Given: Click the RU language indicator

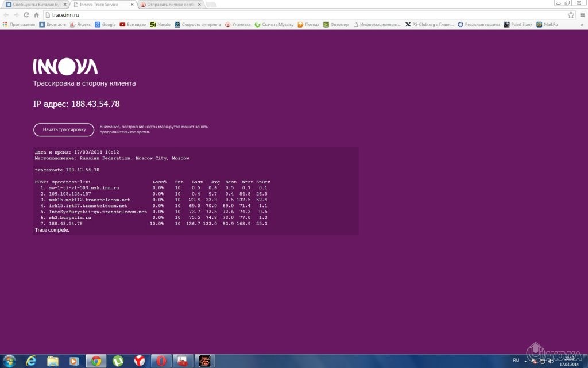Looking at the screenshot, I should point(516,360).
